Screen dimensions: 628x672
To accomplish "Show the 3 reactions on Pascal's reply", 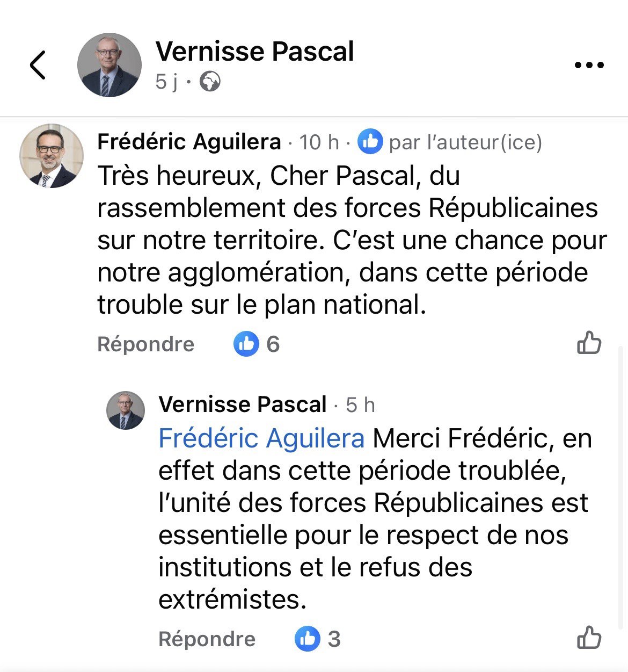I will (x=318, y=639).
